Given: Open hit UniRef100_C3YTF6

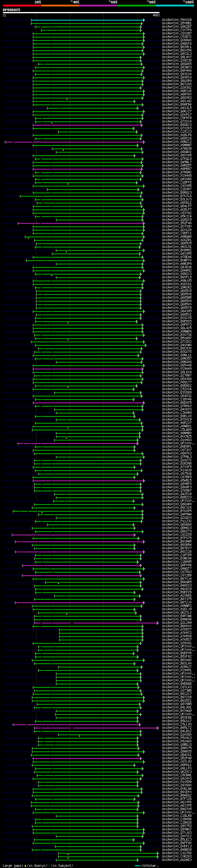Looking at the screenshot, I should pos(177,30).
